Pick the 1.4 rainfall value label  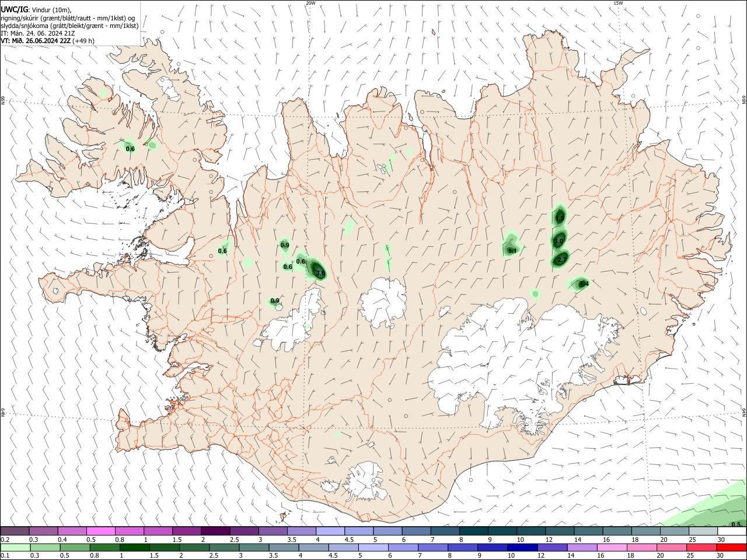(x=584, y=283)
